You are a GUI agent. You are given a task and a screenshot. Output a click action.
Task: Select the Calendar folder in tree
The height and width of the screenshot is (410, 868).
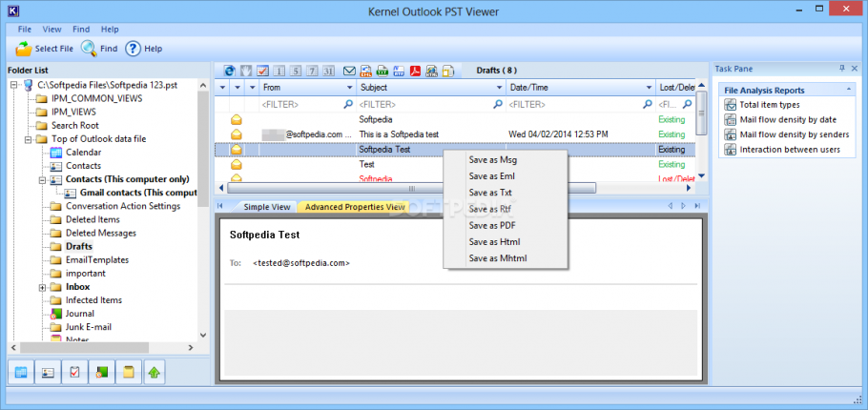pos(83,153)
